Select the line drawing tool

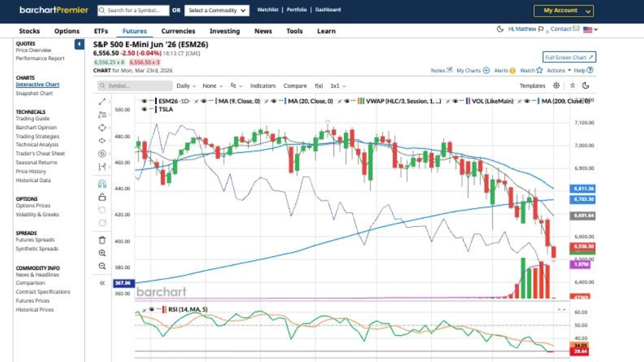(102, 102)
